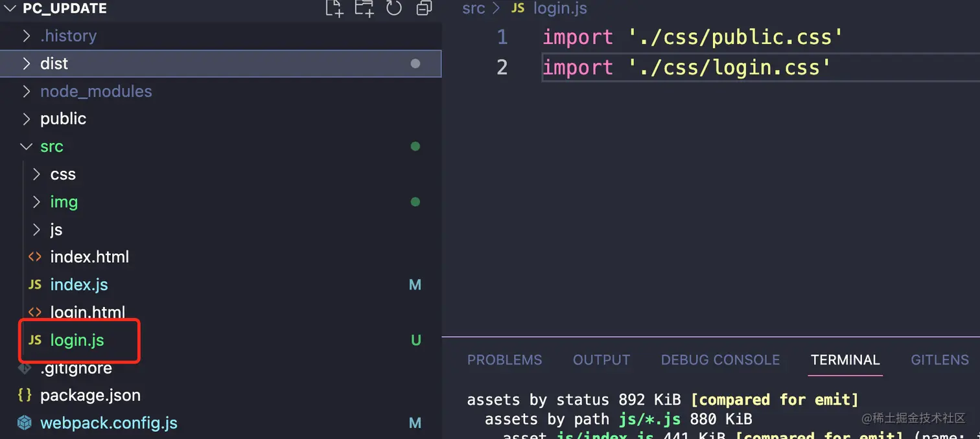This screenshot has width=980, height=439.
Task: Open index.js in the file tree
Action: click(x=79, y=285)
